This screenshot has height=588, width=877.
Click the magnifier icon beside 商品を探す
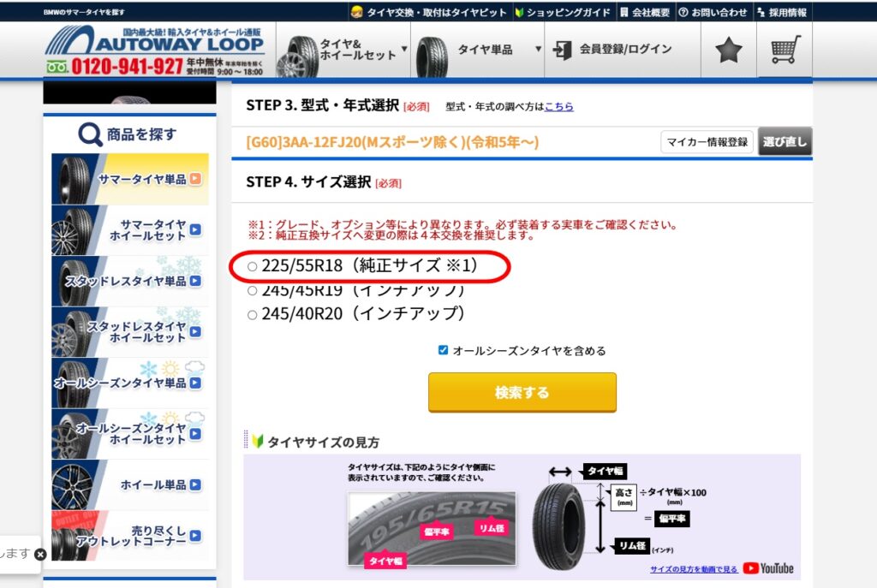pos(89,134)
